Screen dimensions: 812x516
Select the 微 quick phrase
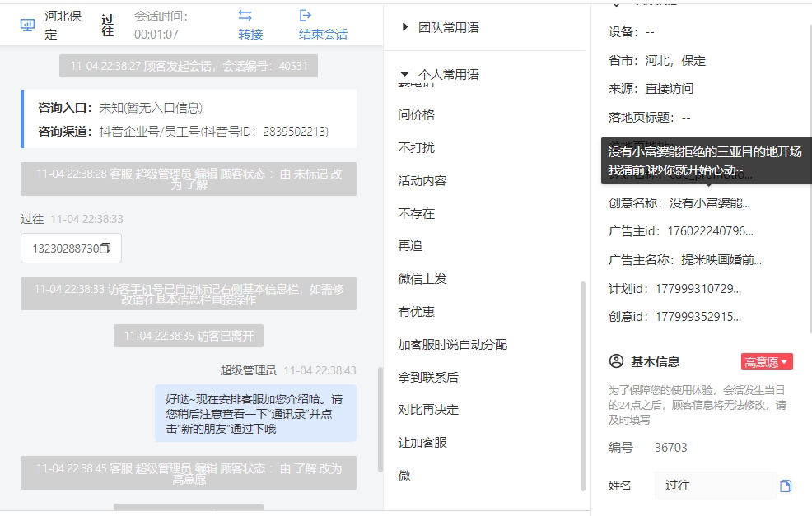[x=404, y=475]
